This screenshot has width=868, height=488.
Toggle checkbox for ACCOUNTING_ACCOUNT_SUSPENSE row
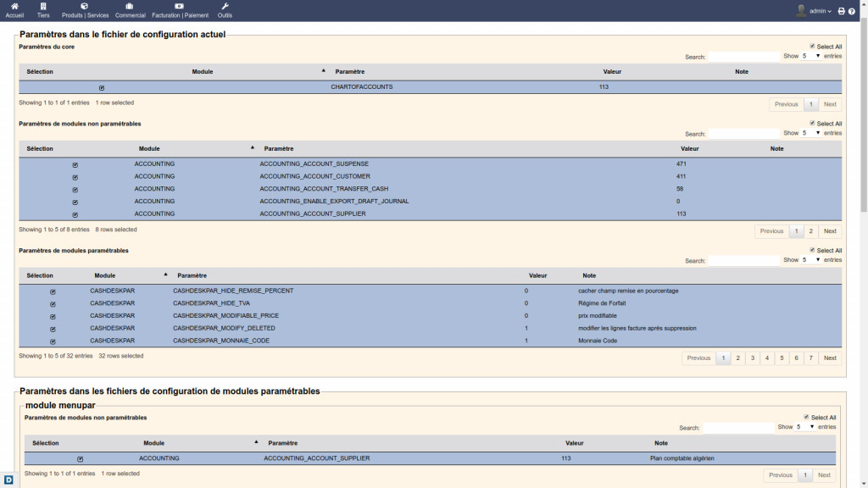pos(75,164)
